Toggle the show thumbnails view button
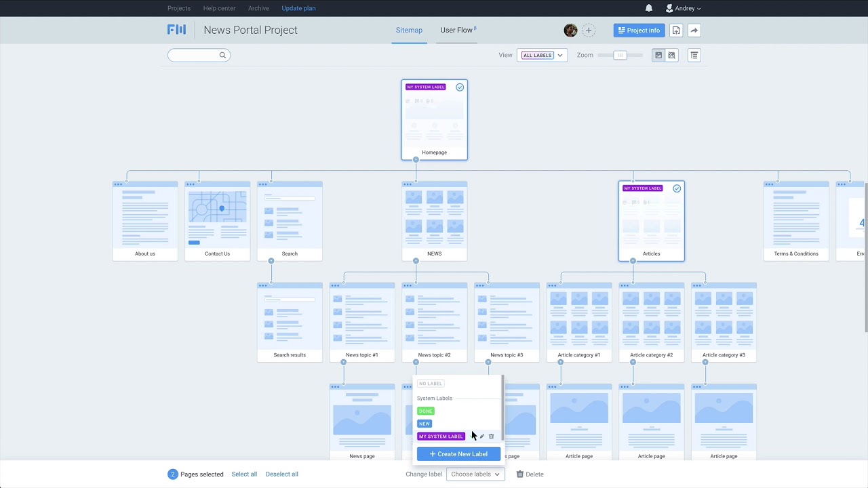This screenshot has width=868, height=488. pyautogui.click(x=658, y=56)
